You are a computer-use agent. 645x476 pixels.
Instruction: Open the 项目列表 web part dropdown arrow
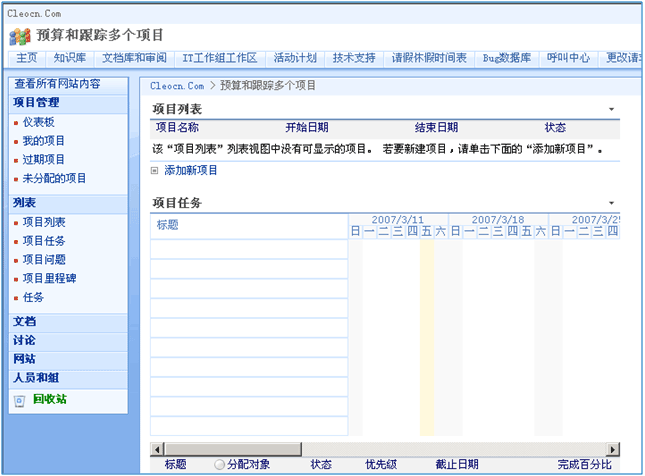pyautogui.click(x=610, y=109)
